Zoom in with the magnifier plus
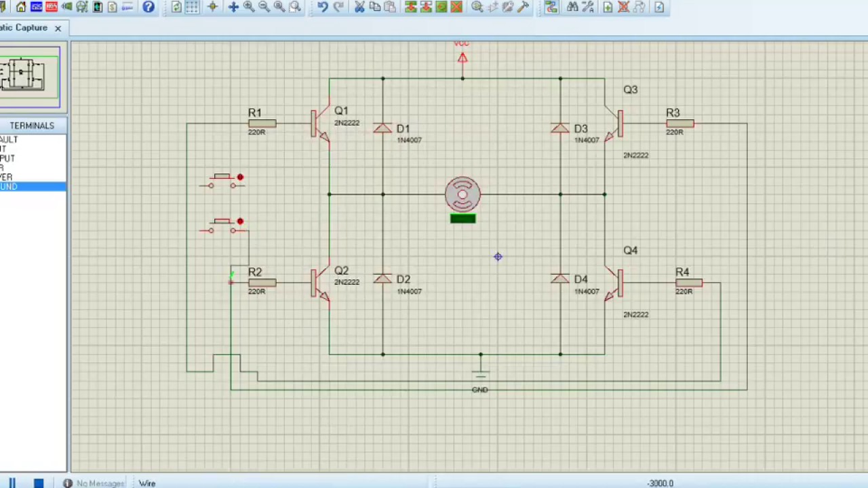 [249, 7]
